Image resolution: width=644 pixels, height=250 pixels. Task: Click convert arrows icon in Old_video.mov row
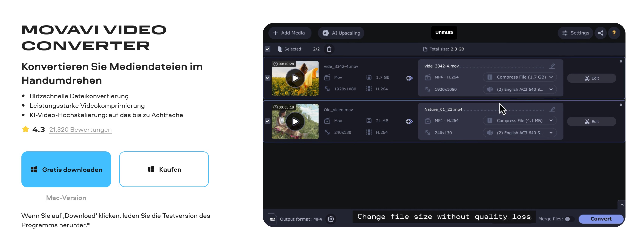click(409, 122)
